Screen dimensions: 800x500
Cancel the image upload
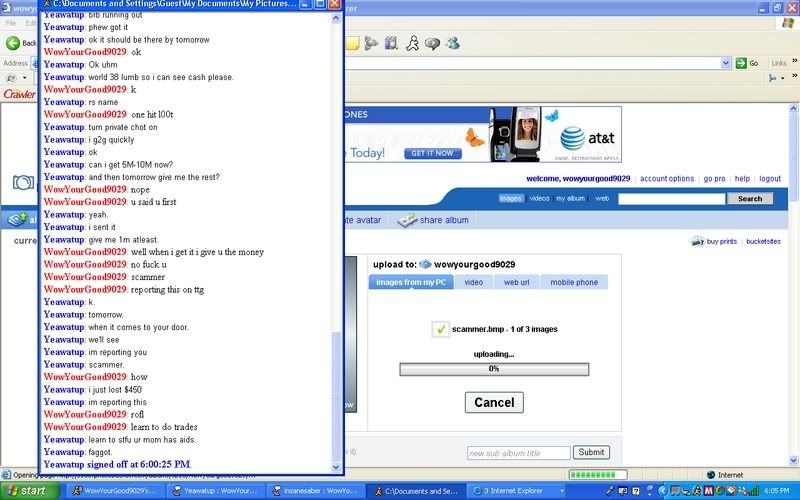494,402
